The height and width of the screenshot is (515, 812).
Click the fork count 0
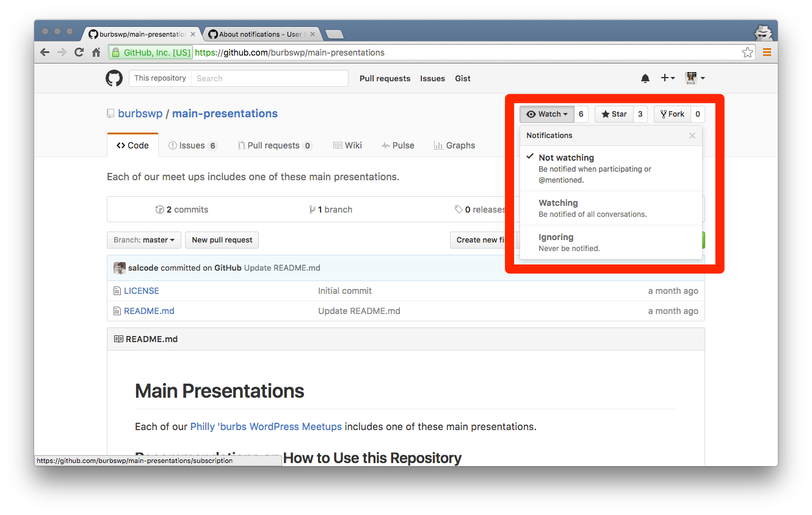pyautogui.click(x=698, y=114)
